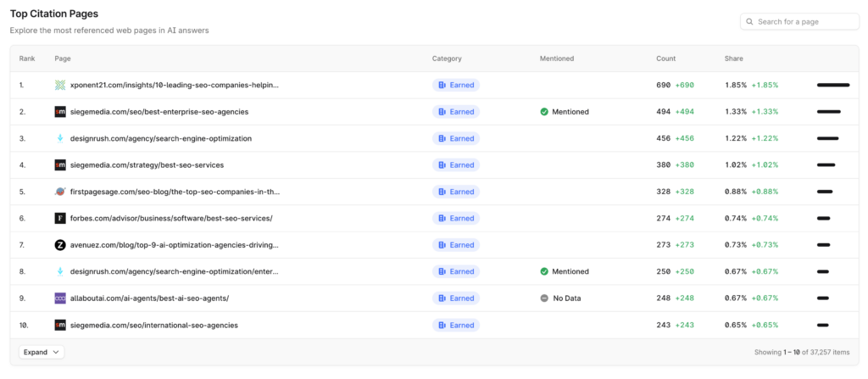
Task: Focus the Search for a page field
Action: [805, 21]
